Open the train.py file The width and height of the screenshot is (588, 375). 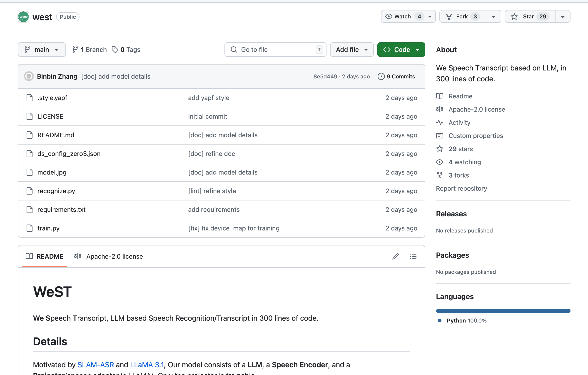click(48, 228)
